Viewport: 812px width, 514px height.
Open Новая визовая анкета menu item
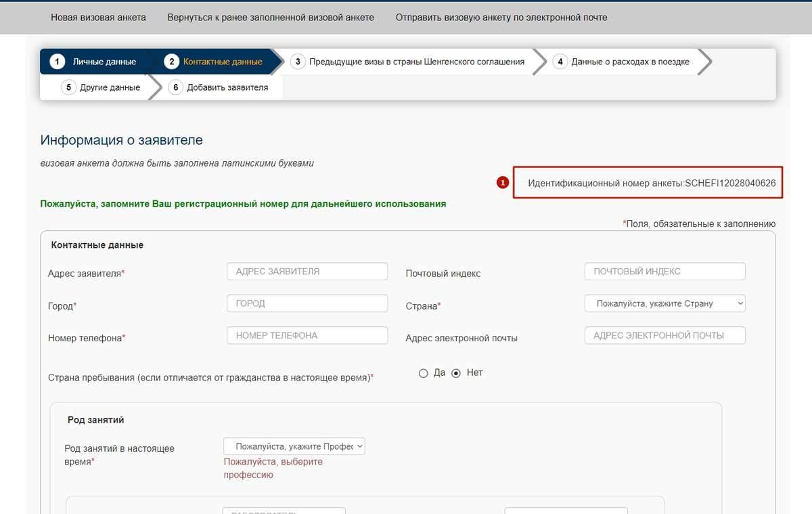tap(98, 17)
